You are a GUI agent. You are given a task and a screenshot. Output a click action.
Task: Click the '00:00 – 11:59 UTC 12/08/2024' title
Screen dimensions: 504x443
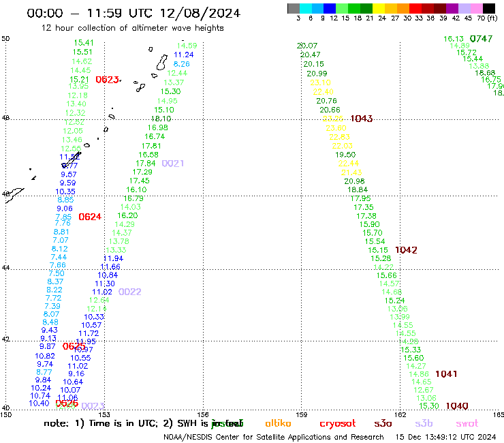point(133,13)
